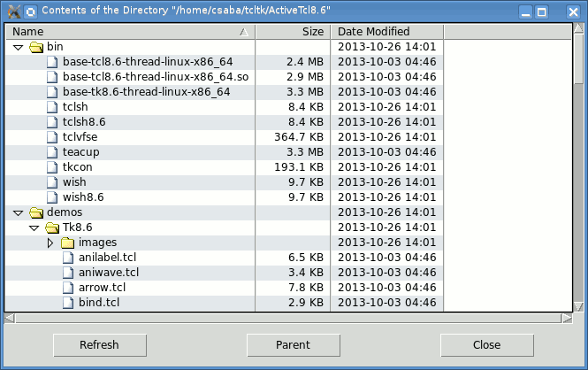The image size is (588, 370).
Task: Click the demos folder label
Action: (65, 212)
